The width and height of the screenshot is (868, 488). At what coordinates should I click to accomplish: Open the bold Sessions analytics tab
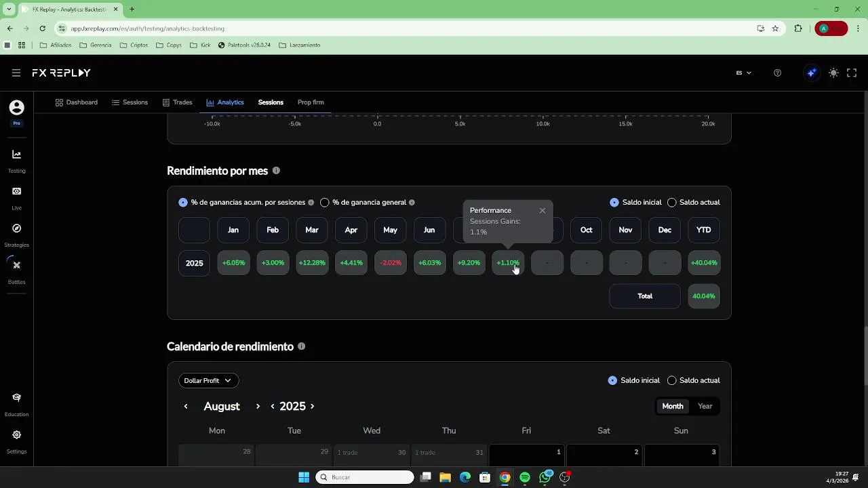pos(271,102)
